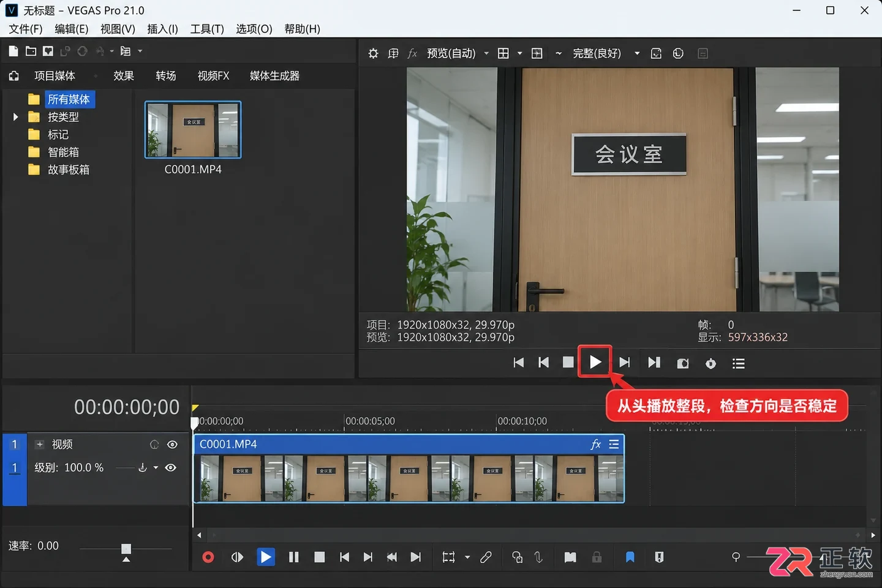This screenshot has height=588, width=882.
Task: Open the clip menu icon on the C0001.MP4 event
Action: tap(614, 445)
